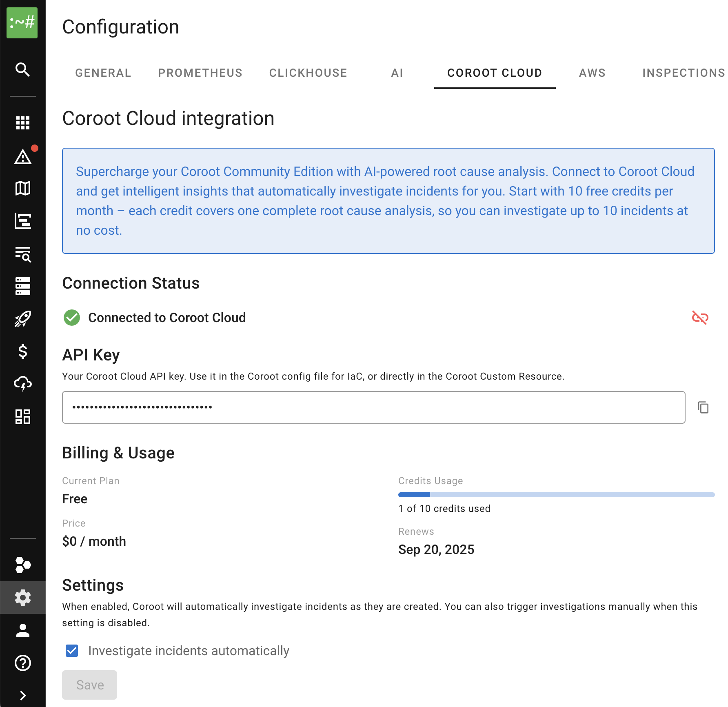Screen dimensions: 728x707
Task: Open the user account icon
Action: click(23, 630)
